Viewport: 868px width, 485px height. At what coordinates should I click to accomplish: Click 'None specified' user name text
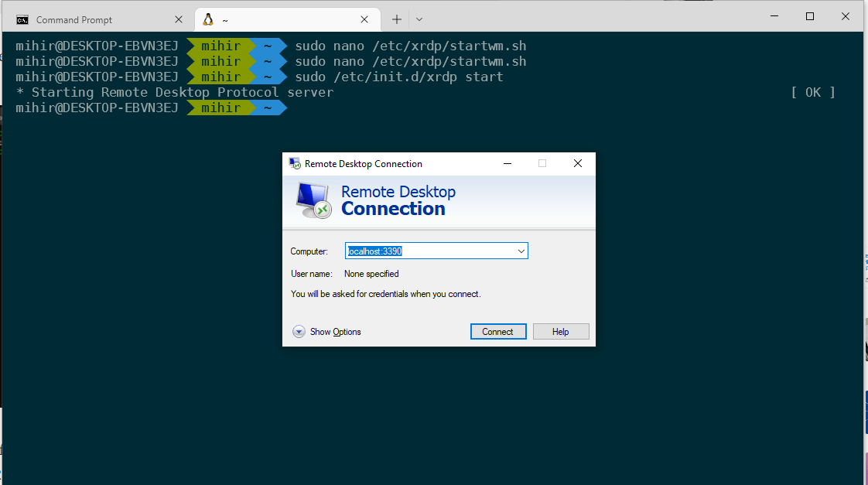(371, 274)
